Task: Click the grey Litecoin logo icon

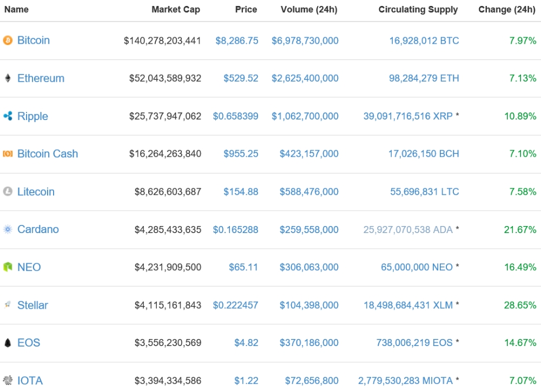Action: (x=8, y=191)
